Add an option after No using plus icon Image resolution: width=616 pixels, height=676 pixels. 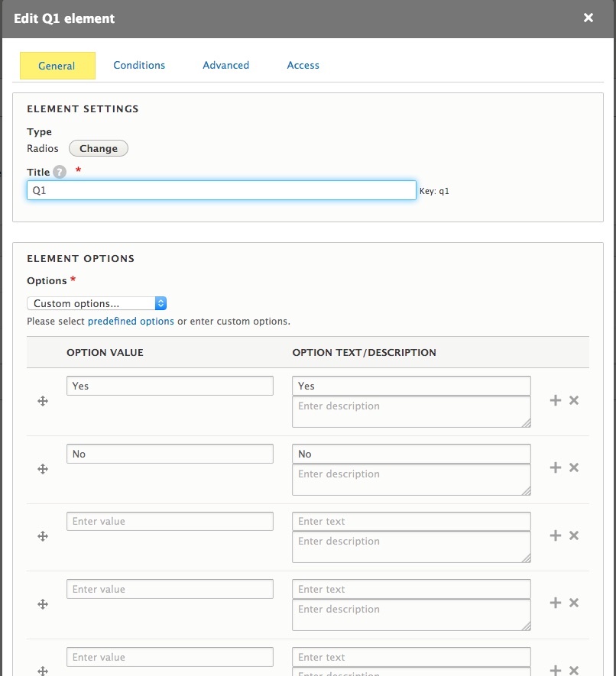tap(556, 467)
